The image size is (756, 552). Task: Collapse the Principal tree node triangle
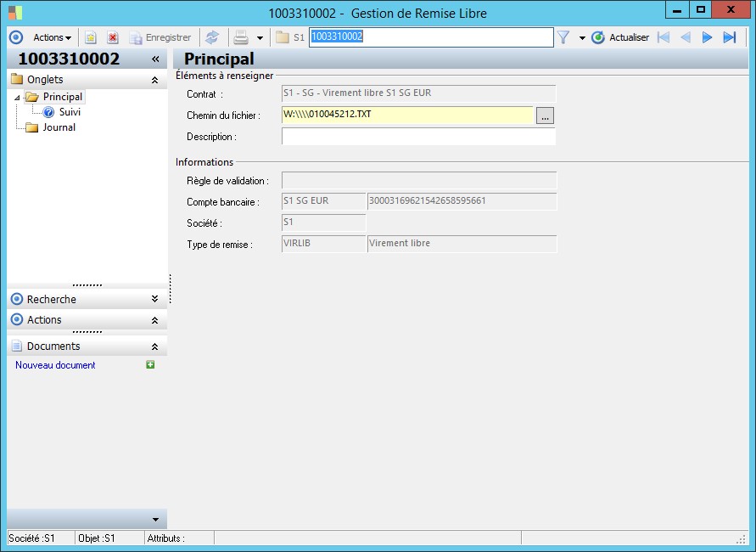click(x=17, y=98)
